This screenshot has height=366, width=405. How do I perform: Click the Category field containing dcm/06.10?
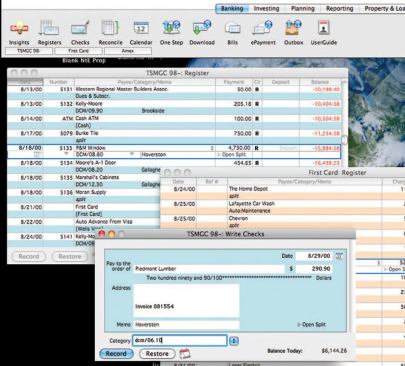point(180,340)
